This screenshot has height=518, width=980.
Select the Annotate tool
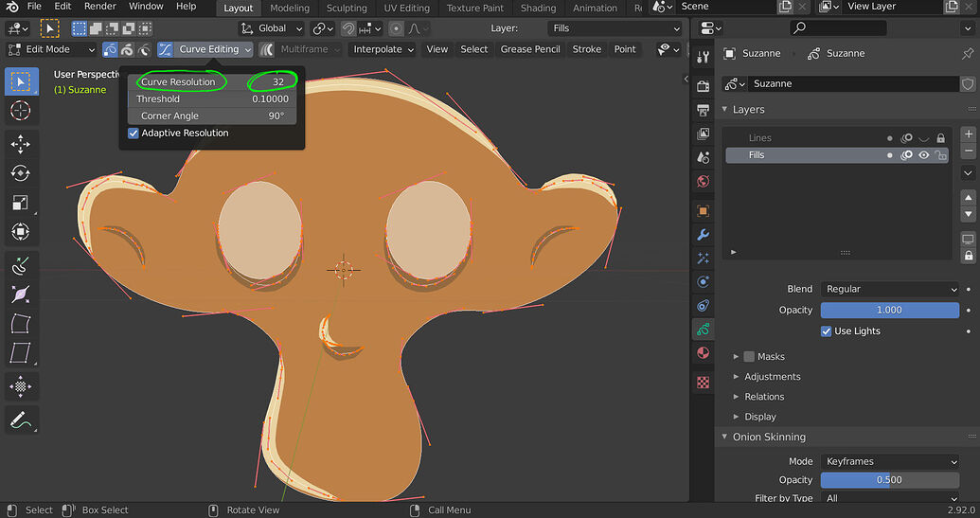pyautogui.click(x=21, y=420)
